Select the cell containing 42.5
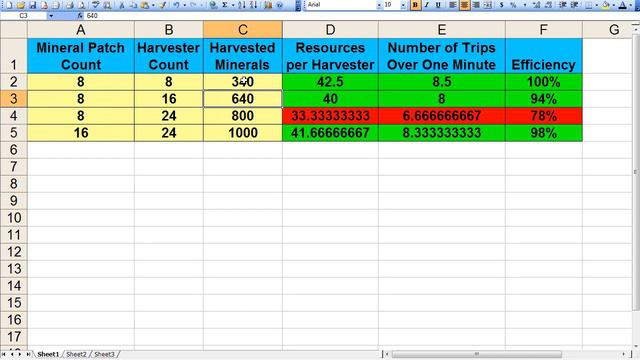 tap(330, 82)
